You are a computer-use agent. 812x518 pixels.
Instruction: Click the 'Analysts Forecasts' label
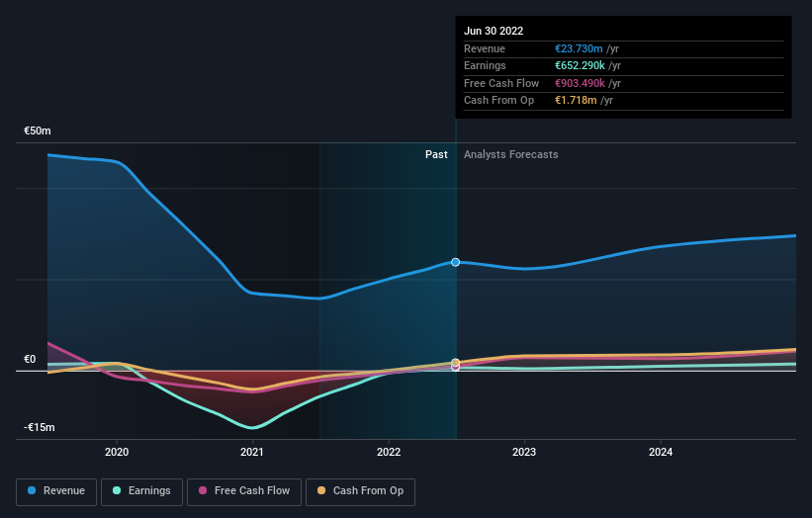pos(511,154)
